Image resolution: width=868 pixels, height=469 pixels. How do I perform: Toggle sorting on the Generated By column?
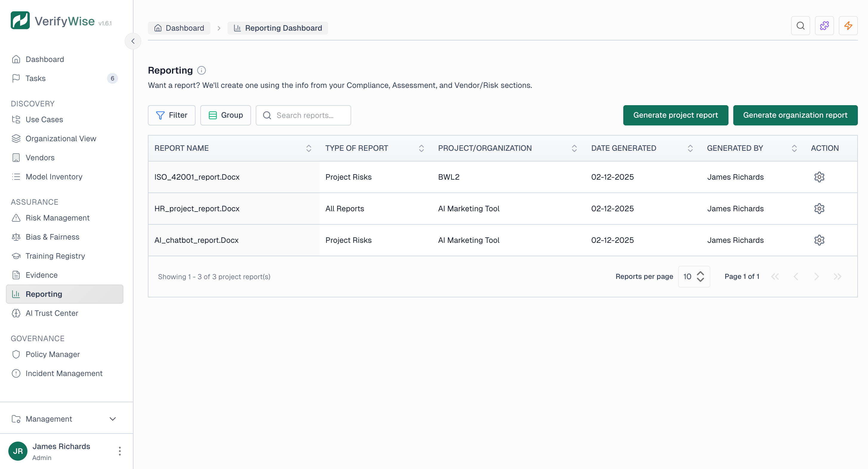795,148
